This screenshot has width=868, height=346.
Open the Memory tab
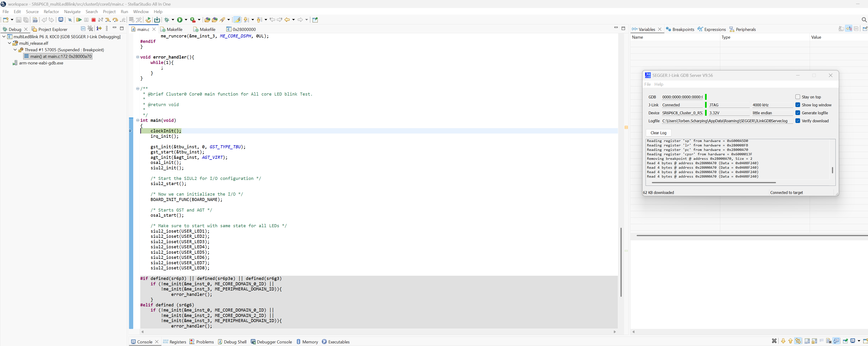307,342
